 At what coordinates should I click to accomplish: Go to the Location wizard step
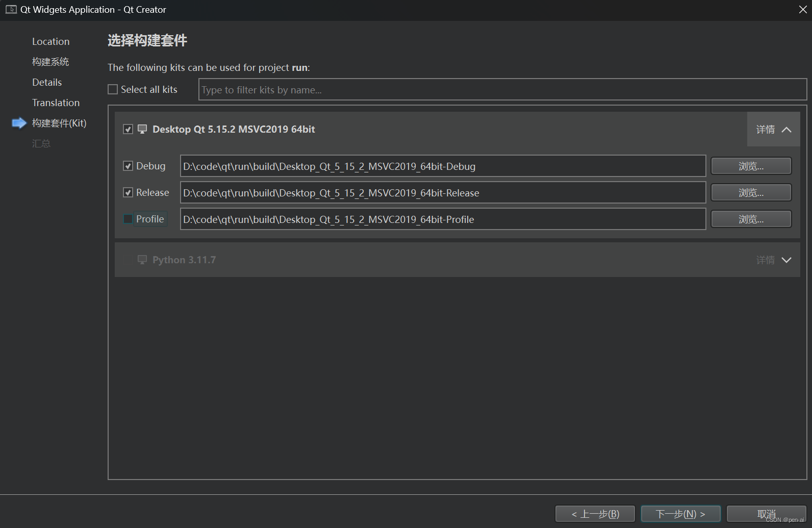pyautogui.click(x=51, y=41)
